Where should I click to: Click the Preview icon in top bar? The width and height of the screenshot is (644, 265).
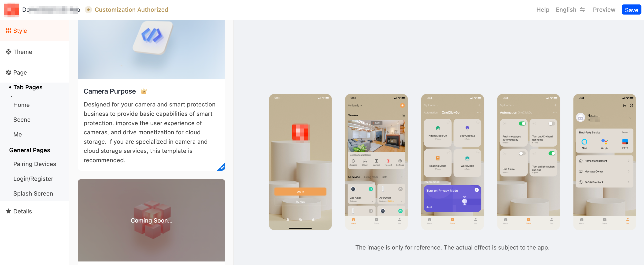[604, 9]
